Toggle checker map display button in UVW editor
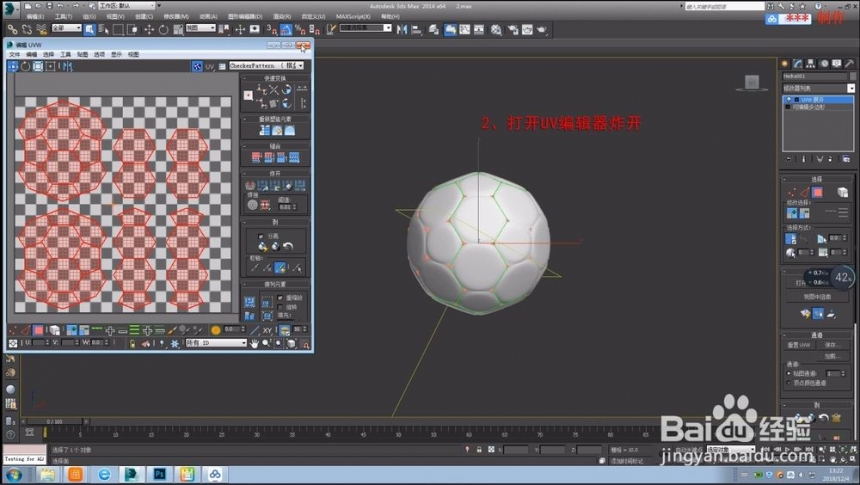The height and width of the screenshot is (485, 860). [197, 66]
